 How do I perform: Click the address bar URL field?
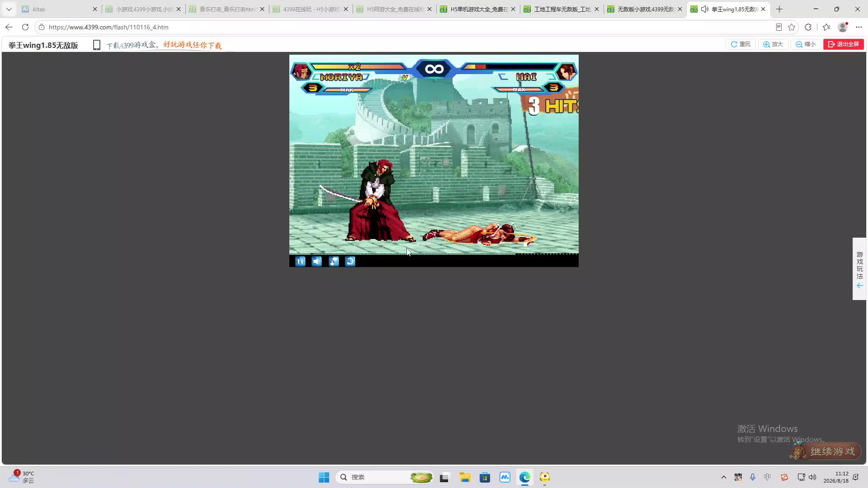(407, 27)
